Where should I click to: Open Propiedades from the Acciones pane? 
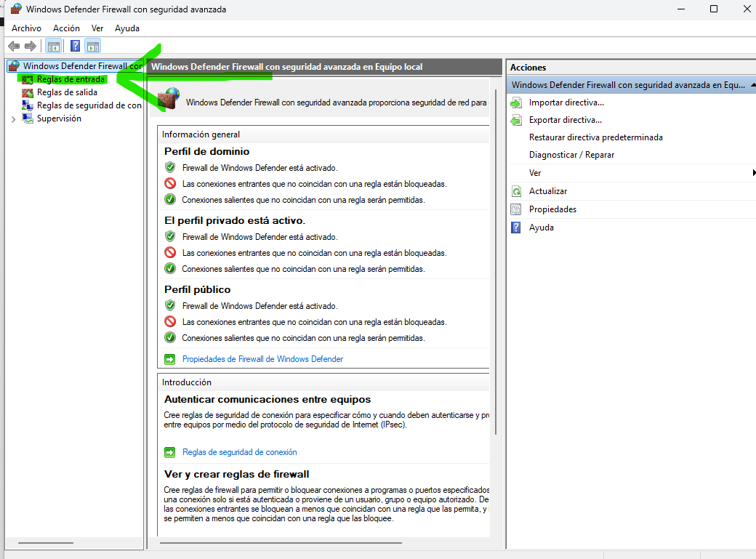(x=553, y=209)
